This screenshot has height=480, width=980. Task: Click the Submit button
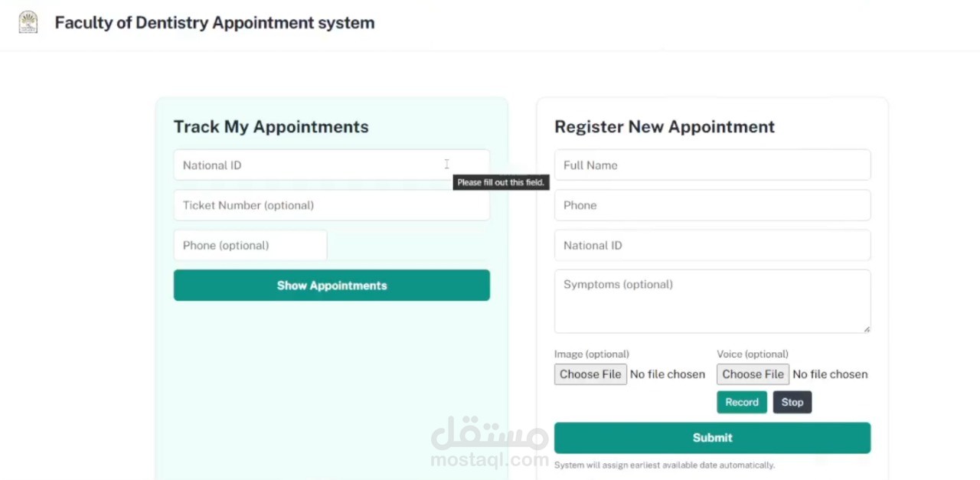712,437
